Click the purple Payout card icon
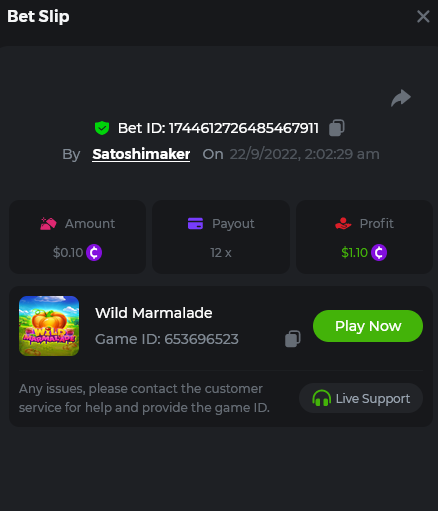The width and height of the screenshot is (438, 511). coord(195,224)
